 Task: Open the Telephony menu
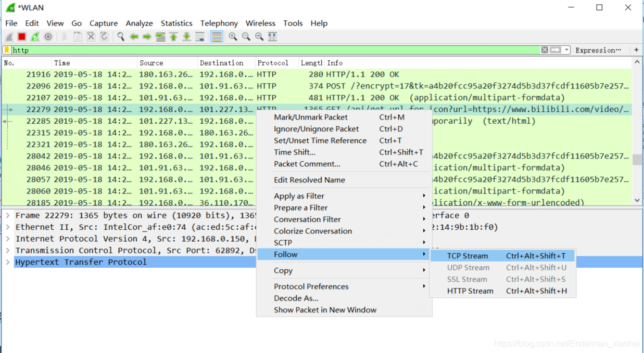pyautogui.click(x=219, y=23)
